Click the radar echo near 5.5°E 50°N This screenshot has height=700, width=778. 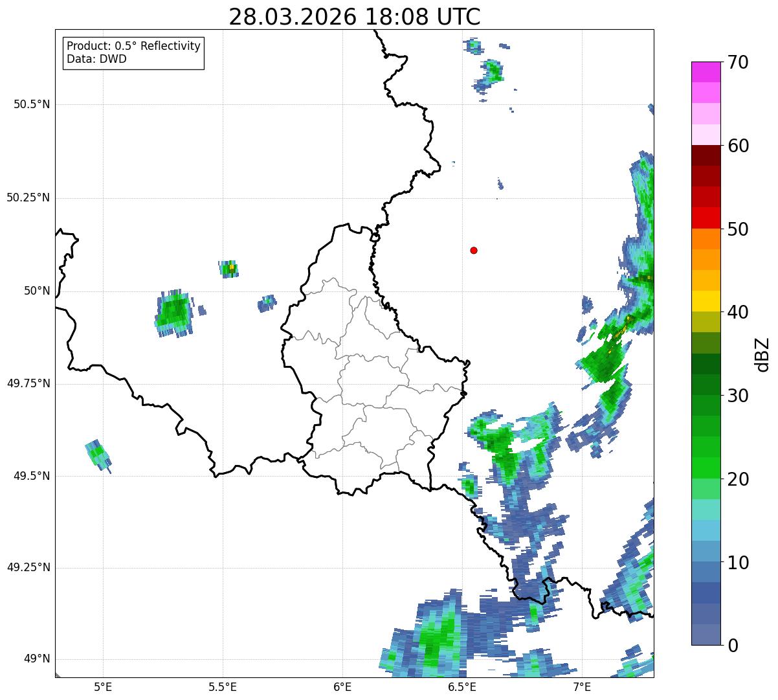tap(229, 269)
